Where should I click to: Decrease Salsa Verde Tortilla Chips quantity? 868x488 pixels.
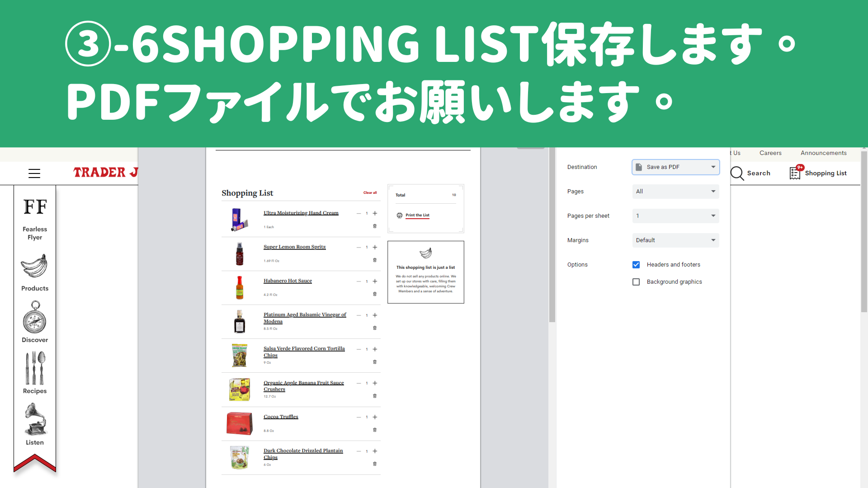[x=359, y=349]
